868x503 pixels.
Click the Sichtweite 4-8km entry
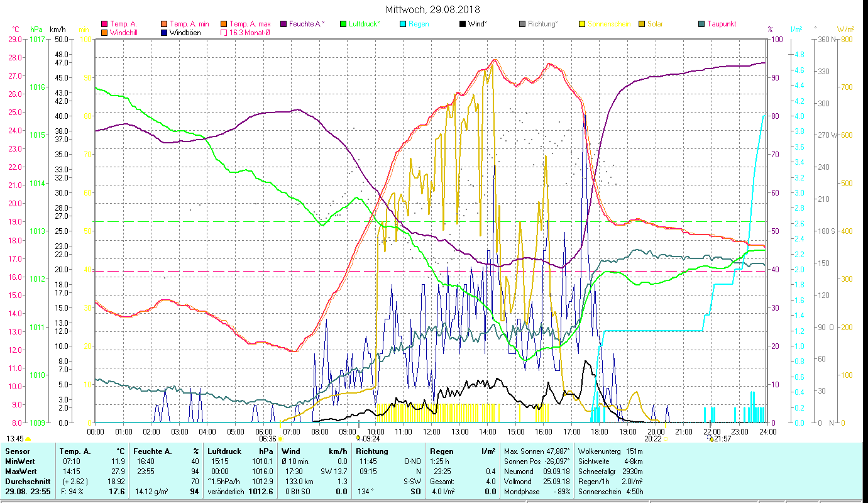(x=610, y=462)
